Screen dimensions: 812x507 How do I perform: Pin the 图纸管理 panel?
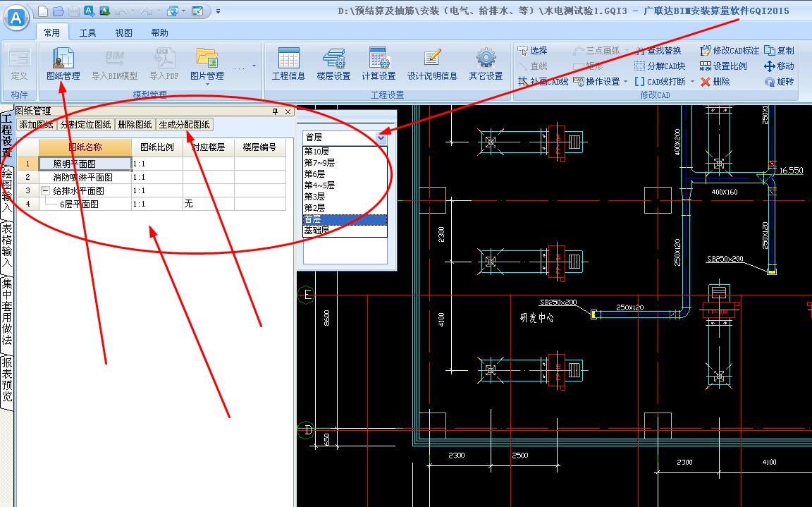pyautogui.click(x=275, y=111)
